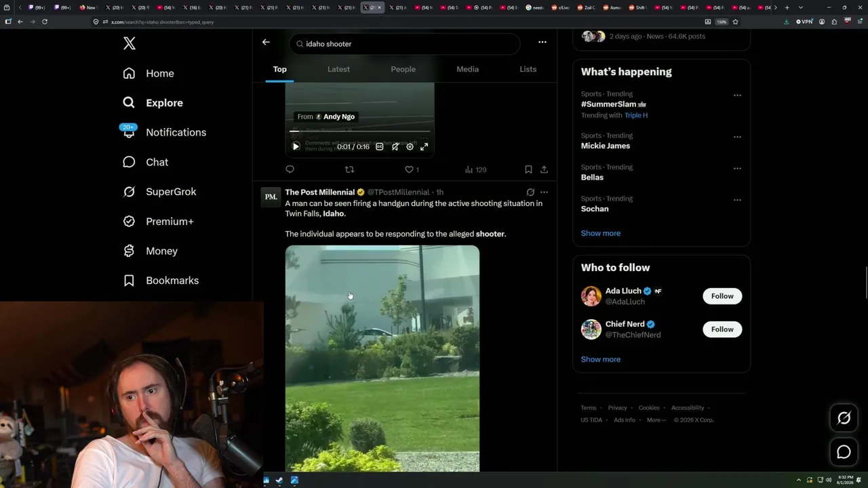Click the Grok icon on Post Millennial post
Screen dimensions: 868x488
[530, 192]
